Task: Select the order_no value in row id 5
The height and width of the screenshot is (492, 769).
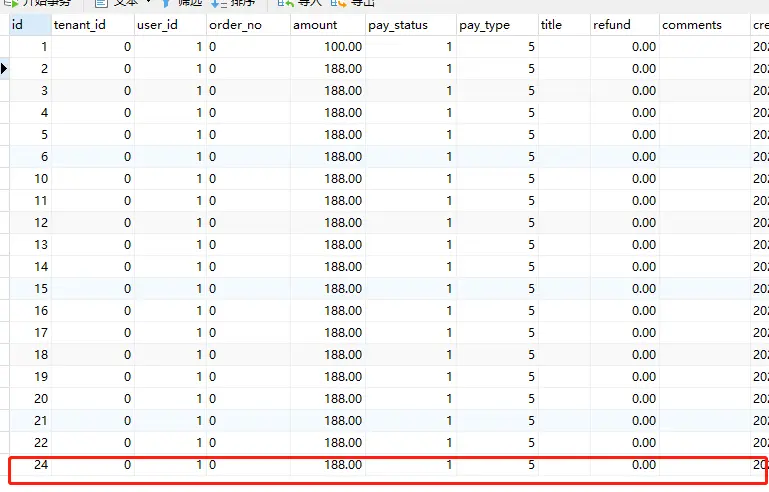Action: 248,135
